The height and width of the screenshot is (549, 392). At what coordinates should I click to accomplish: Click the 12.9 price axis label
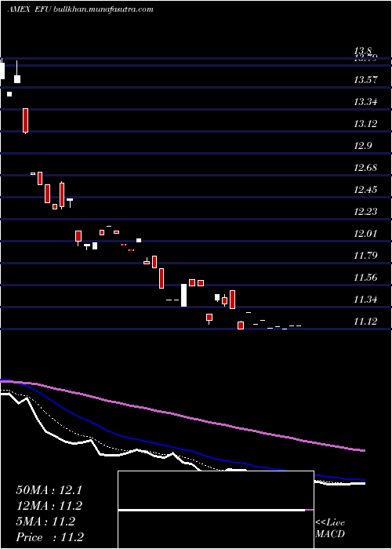click(x=363, y=146)
